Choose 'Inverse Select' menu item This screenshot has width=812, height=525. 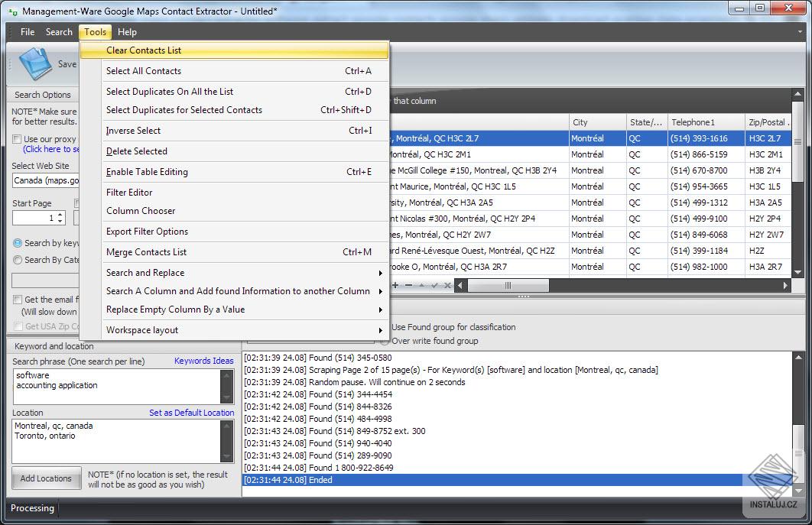point(234,131)
